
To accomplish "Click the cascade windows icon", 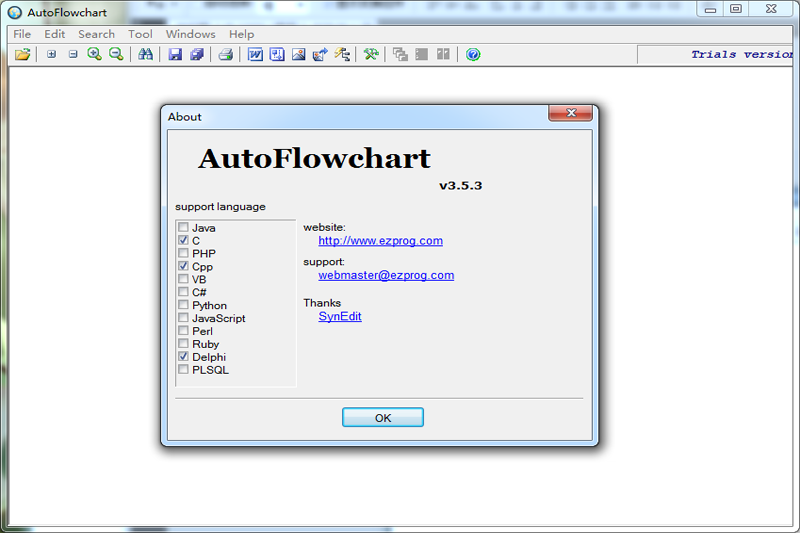I will (401, 54).
